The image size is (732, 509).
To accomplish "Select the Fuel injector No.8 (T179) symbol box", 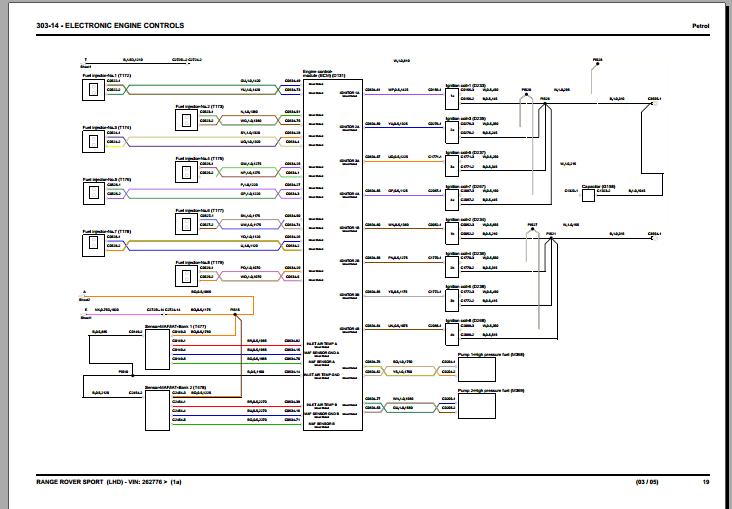I will [x=186, y=276].
